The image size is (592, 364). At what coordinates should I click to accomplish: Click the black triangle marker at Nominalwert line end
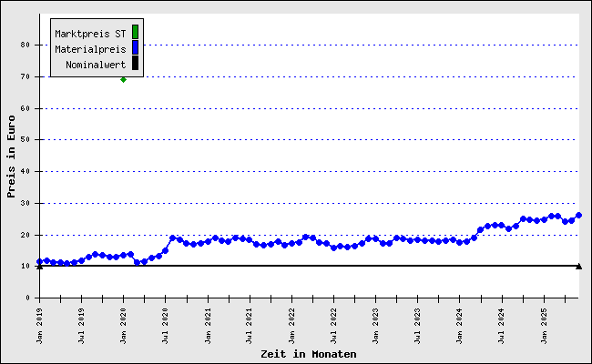578,267
